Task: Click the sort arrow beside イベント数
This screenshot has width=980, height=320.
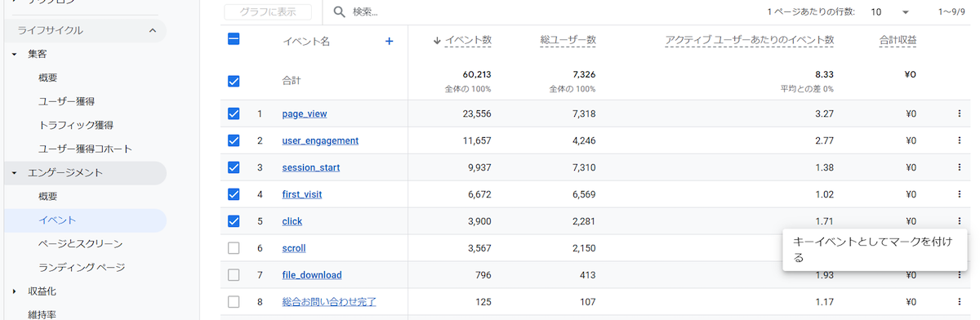Action: (437, 40)
